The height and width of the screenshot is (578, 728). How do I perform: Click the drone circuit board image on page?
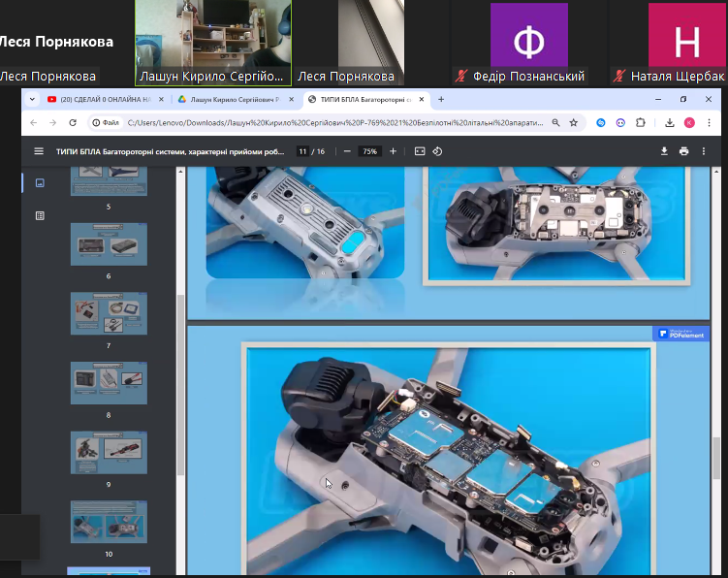tap(449, 461)
